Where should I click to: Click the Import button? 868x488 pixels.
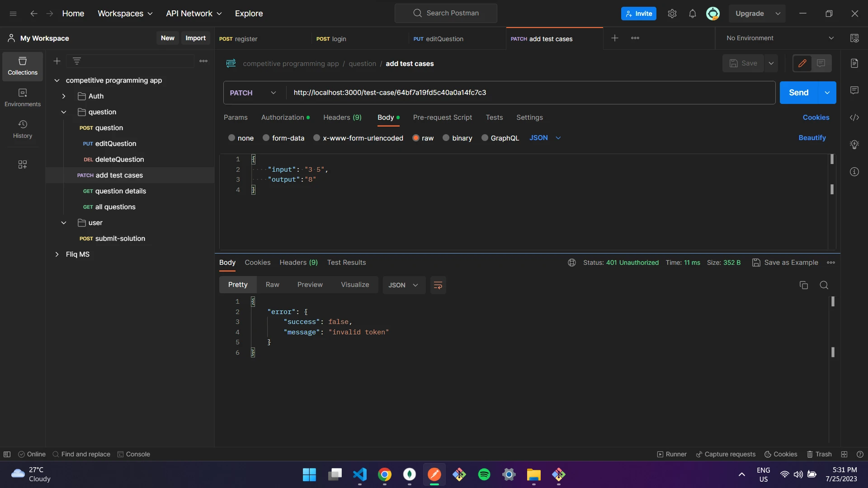point(195,38)
